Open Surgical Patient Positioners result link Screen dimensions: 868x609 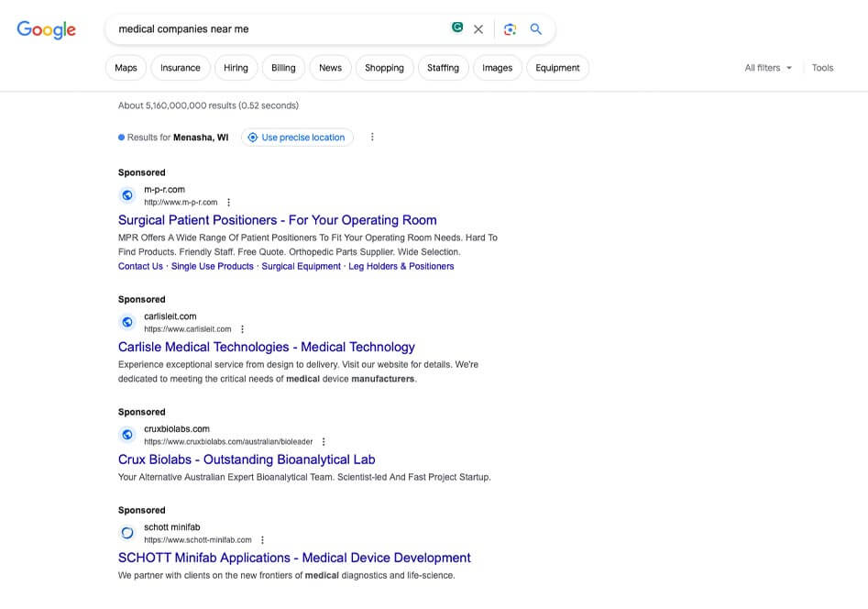[277, 220]
